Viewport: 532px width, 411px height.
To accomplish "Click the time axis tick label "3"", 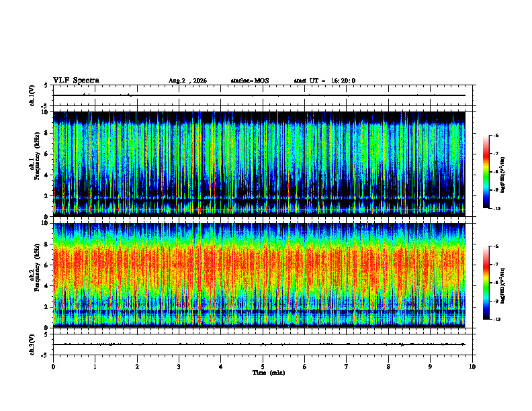I will [x=179, y=367].
